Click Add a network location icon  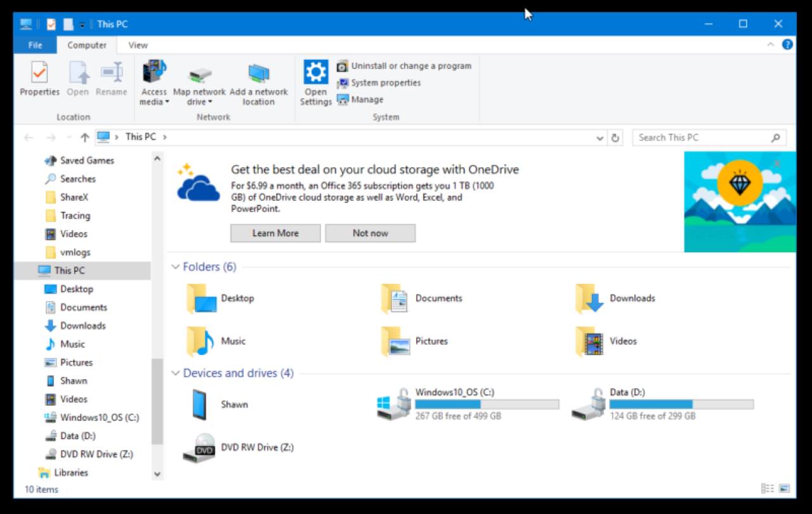pos(259,74)
